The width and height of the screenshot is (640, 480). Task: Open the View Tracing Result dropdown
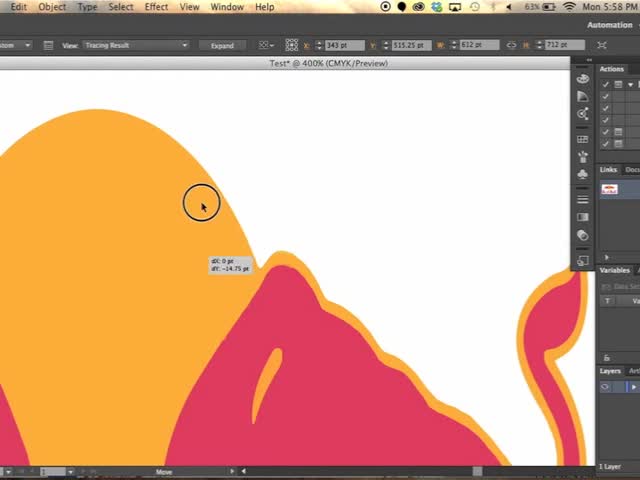coord(136,45)
